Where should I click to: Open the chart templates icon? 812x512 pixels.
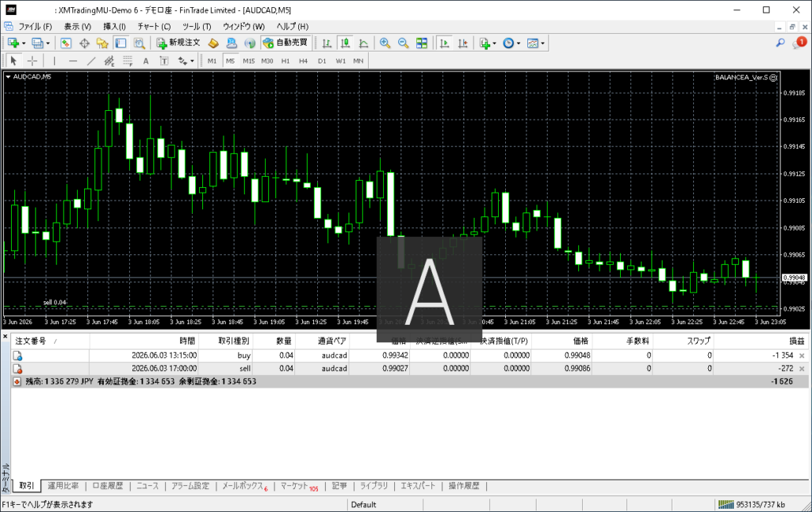tap(532, 43)
